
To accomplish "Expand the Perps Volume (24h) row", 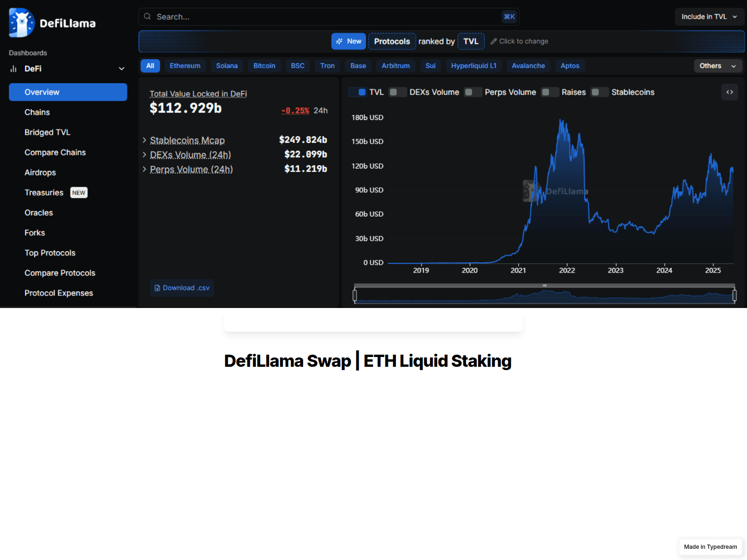I will point(145,169).
